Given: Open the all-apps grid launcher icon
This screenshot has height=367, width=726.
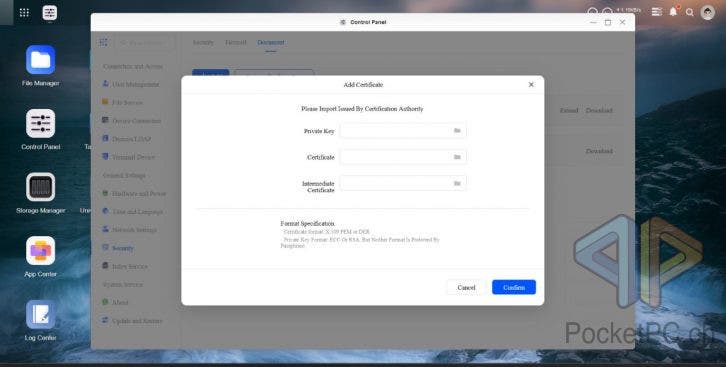Looking at the screenshot, I should point(24,12).
